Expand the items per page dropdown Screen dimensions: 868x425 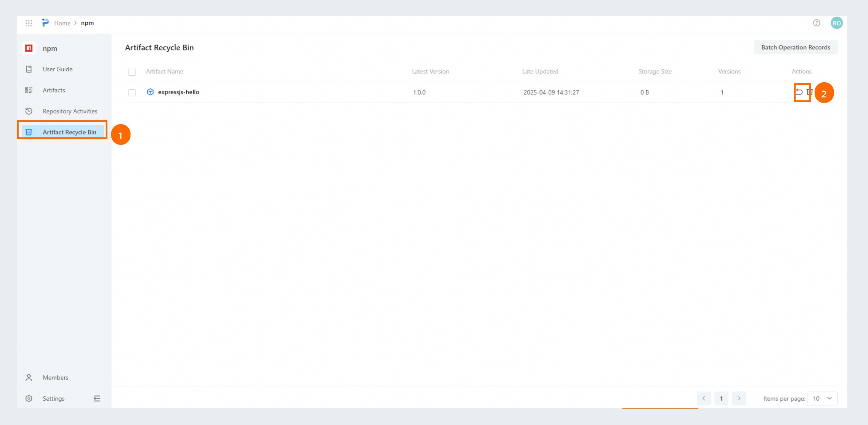pyautogui.click(x=822, y=398)
